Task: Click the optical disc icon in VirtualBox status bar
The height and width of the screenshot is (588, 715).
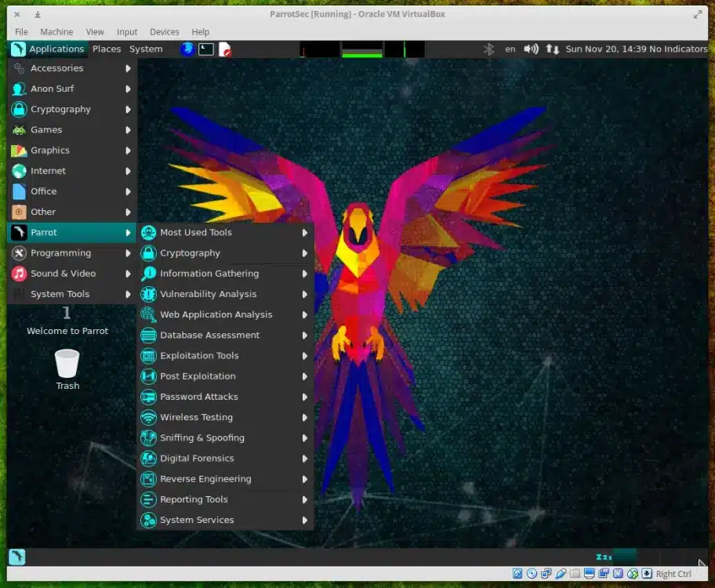Action: [x=532, y=573]
